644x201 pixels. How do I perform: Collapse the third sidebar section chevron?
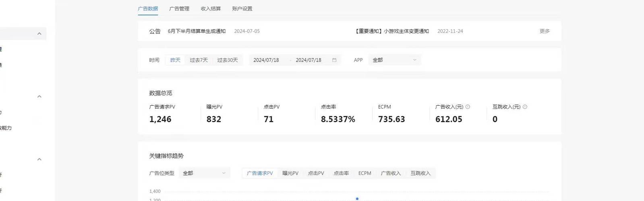tap(39, 160)
